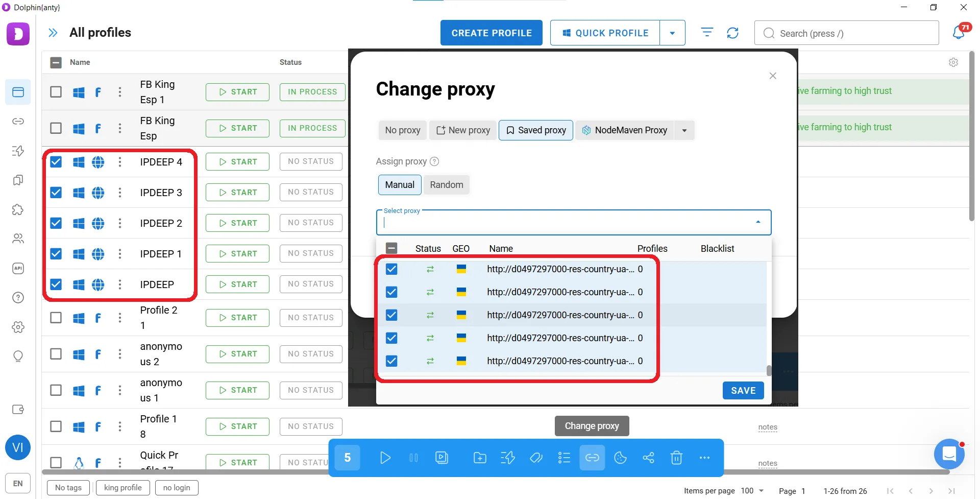Open the profile filter icon
The width and height of the screenshot is (980, 499).
coord(707,33)
